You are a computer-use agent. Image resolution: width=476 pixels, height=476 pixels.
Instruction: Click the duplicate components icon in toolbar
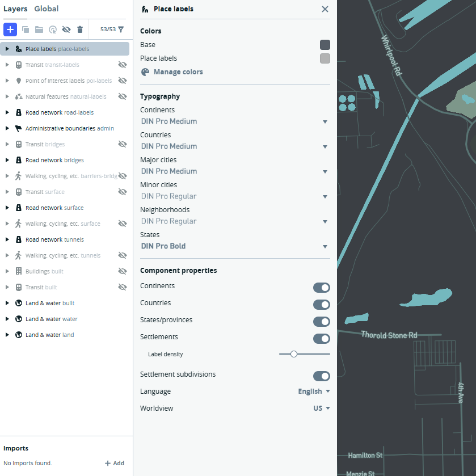[x=25, y=29]
